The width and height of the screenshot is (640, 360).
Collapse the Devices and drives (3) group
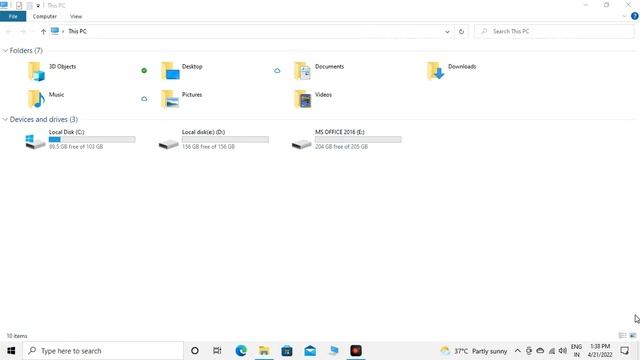(x=5, y=120)
